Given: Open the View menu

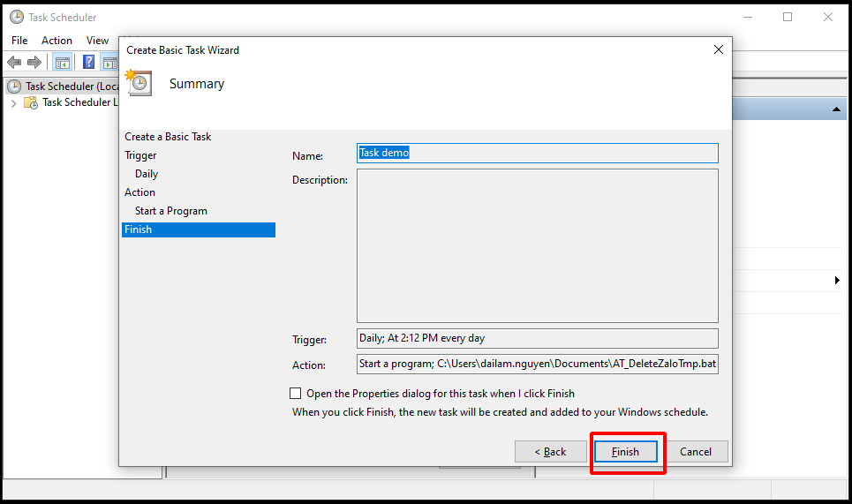Looking at the screenshot, I should click(x=97, y=41).
